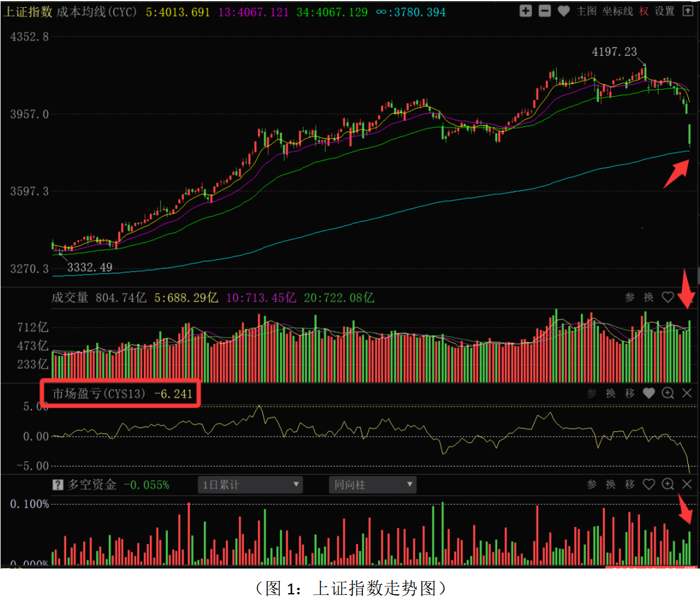700x598 pixels.
Task: Click the question mark icon beside 多空资金
Action: [58, 484]
